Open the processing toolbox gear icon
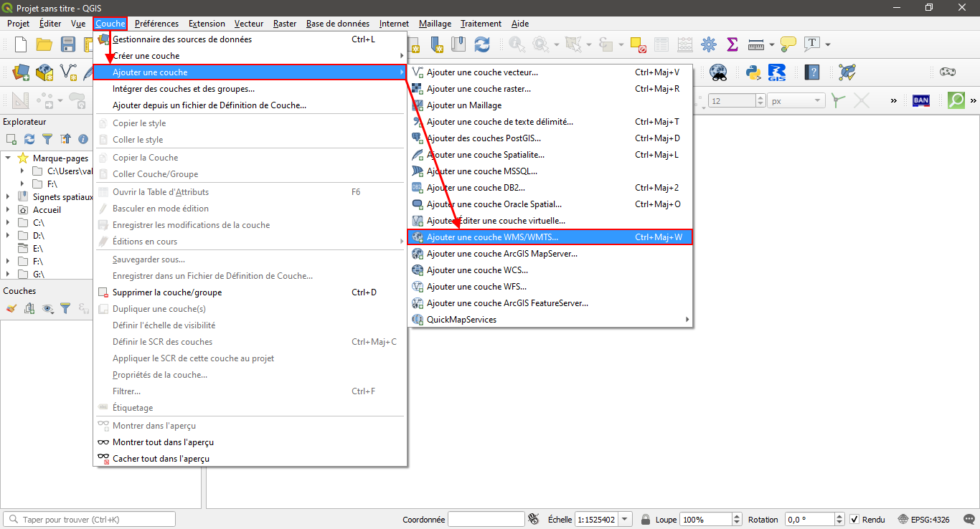 [x=709, y=44]
